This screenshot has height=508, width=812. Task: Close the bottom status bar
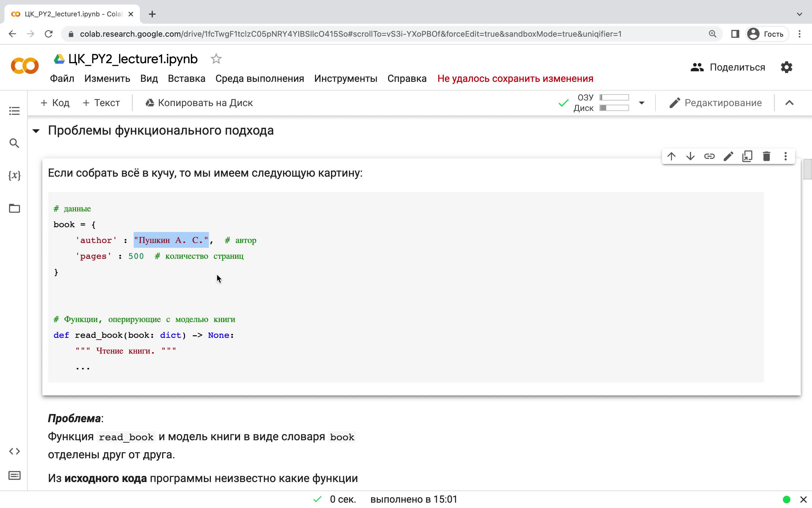(x=803, y=500)
